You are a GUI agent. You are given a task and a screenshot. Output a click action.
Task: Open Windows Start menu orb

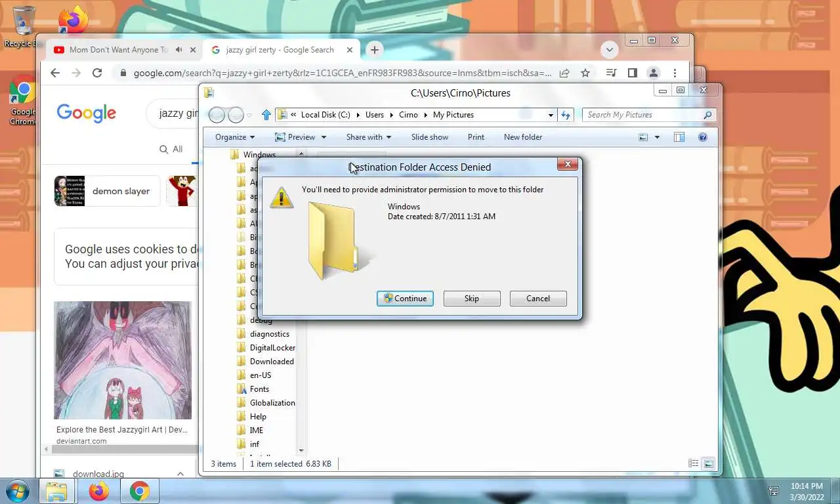pos(16,491)
